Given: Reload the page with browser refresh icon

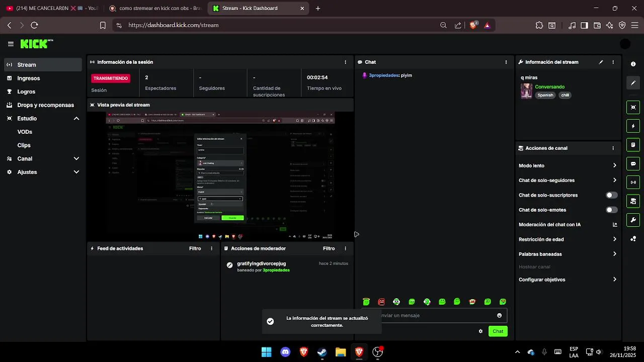Looking at the screenshot, I should pyautogui.click(x=34, y=25).
